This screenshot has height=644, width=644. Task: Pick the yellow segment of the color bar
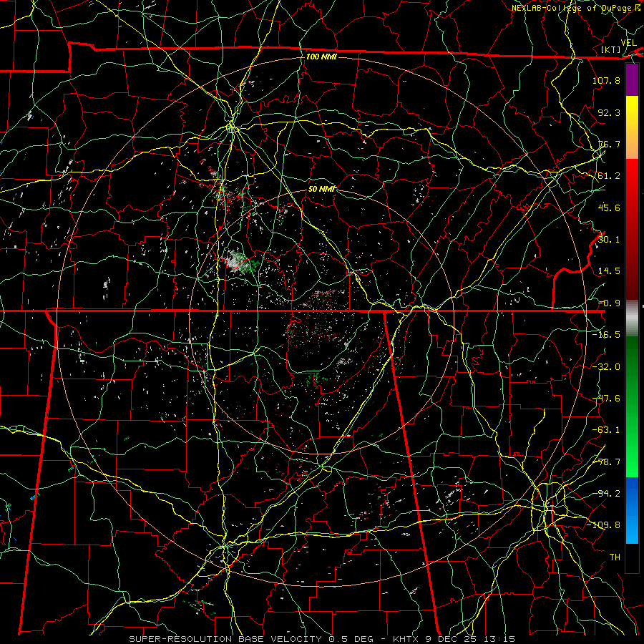(632, 112)
